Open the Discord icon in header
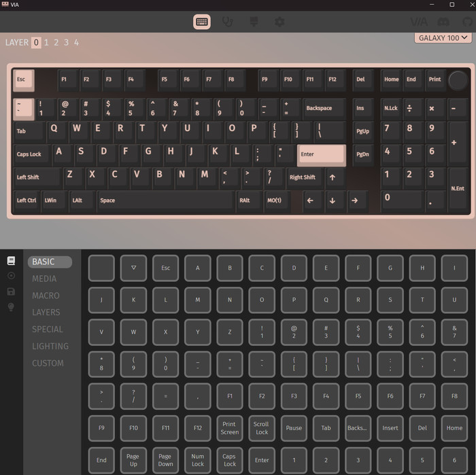476x475 pixels. point(443,22)
